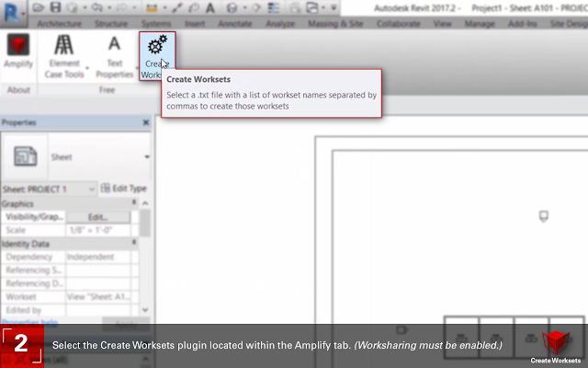The width and height of the screenshot is (588, 368).
Task: Switch to the Analyze ribbon tab
Action: point(280,24)
